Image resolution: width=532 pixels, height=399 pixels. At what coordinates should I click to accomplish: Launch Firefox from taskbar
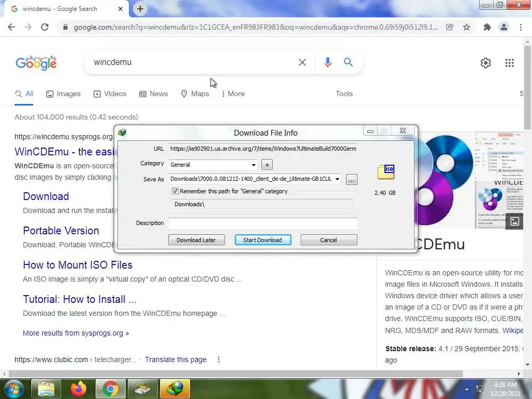(78, 389)
